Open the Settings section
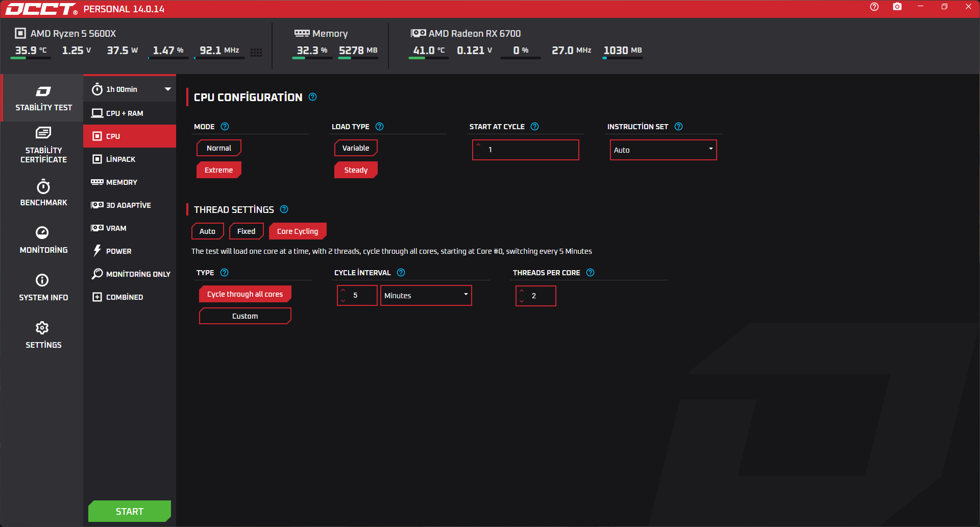 43,335
